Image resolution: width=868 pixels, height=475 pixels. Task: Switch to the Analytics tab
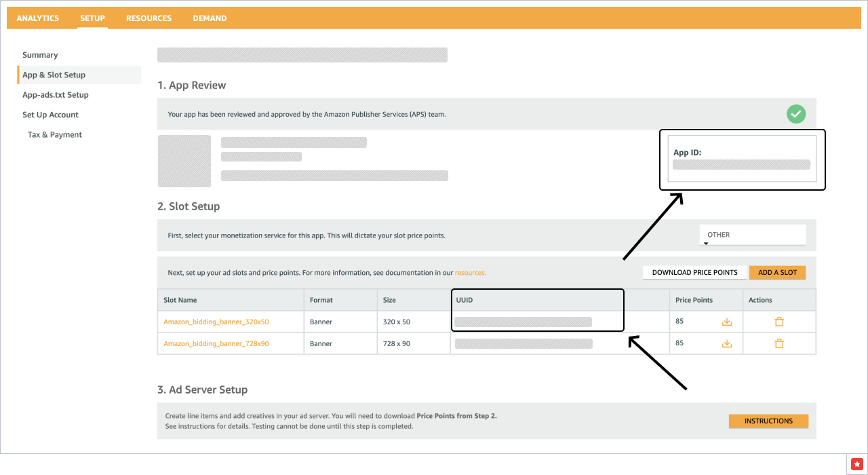click(x=38, y=18)
